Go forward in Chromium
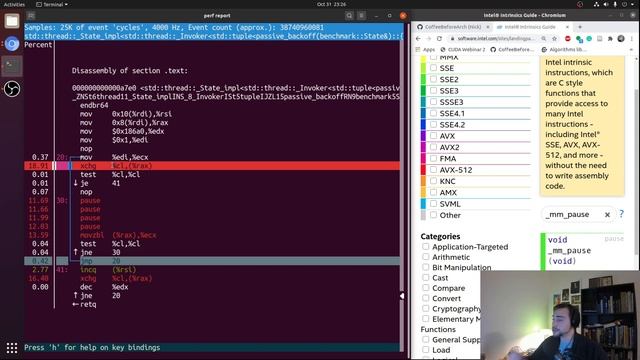Image resolution: width=640 pixels, height=360 pixels. (429, 38)
